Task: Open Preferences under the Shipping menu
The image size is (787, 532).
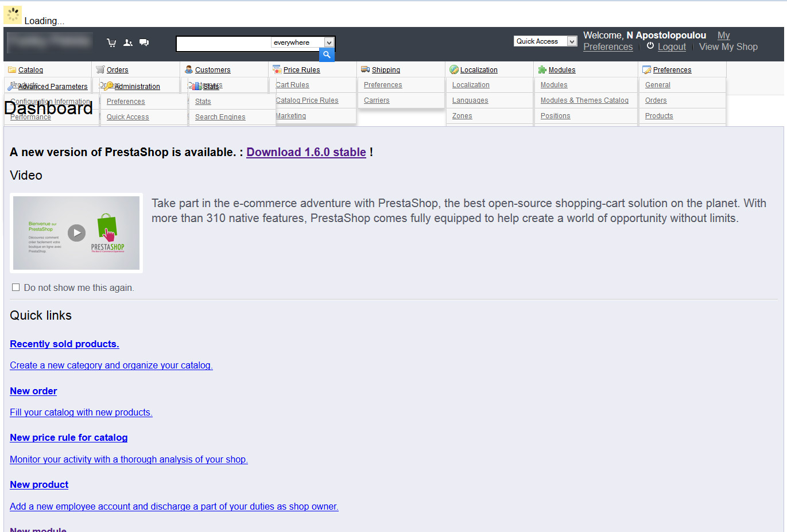Action: tap(383, 85)
